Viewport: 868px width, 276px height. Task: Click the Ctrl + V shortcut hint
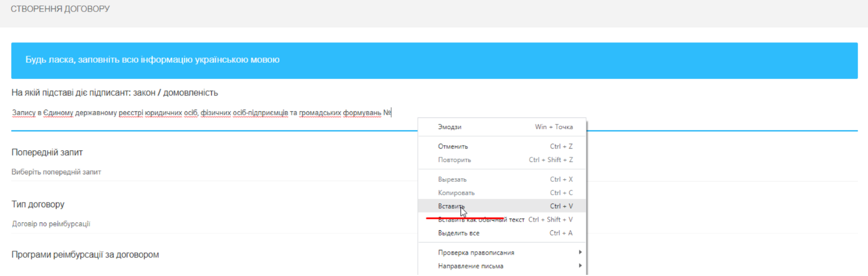(x=561, y=206)
